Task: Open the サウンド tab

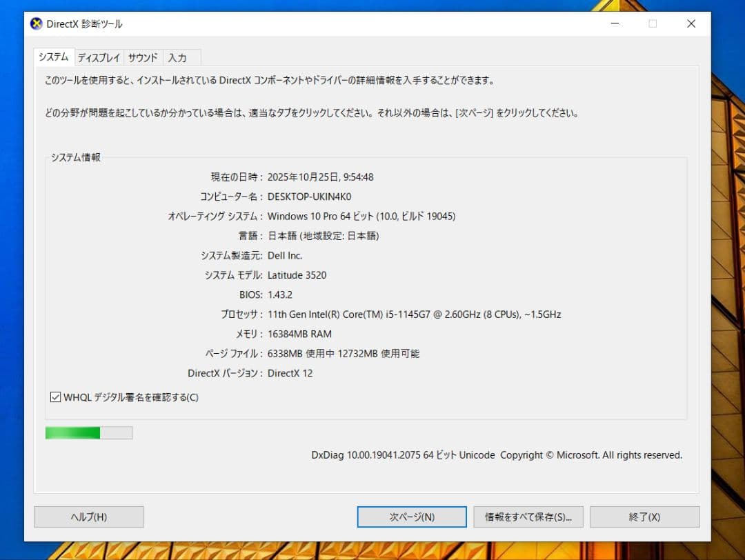Action: (x=142, y=58)
